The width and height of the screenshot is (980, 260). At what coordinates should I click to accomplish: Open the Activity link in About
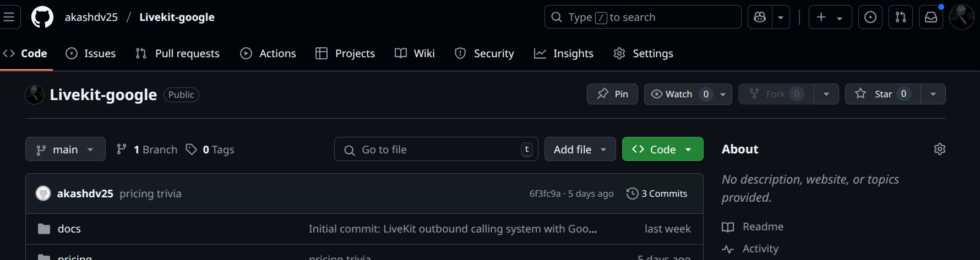[x=750, y=249]
